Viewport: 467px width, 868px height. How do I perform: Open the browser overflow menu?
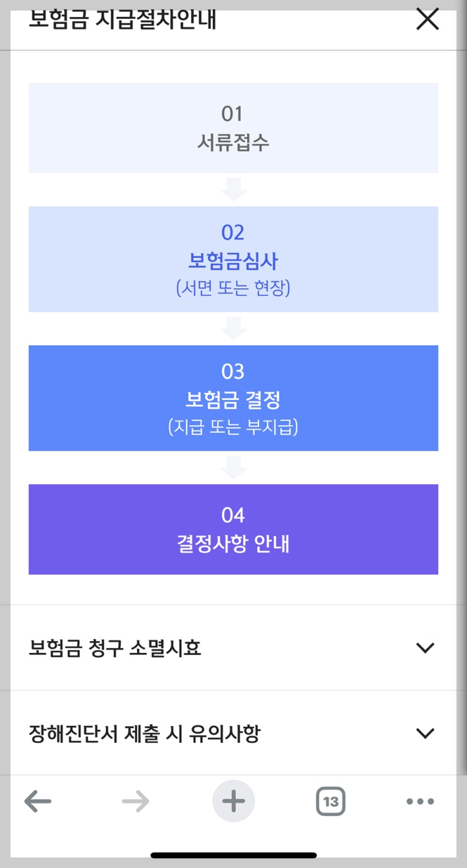pyautogui.click(x=419, y=801)
